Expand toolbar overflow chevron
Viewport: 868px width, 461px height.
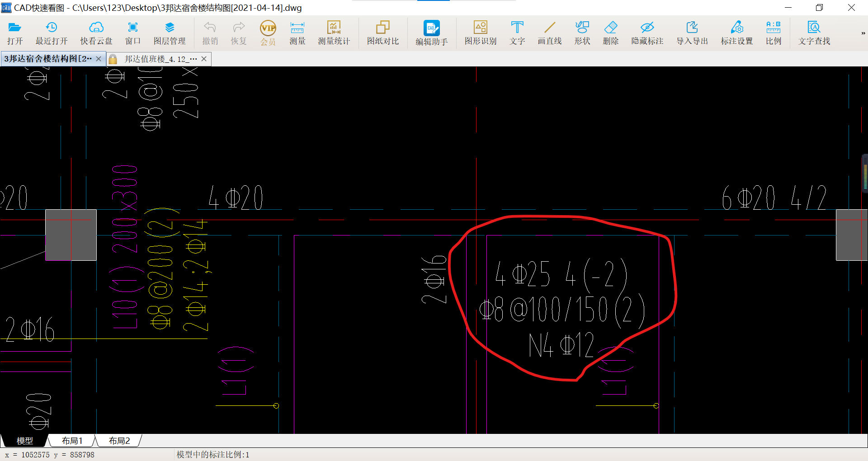[x=863, y=33]
